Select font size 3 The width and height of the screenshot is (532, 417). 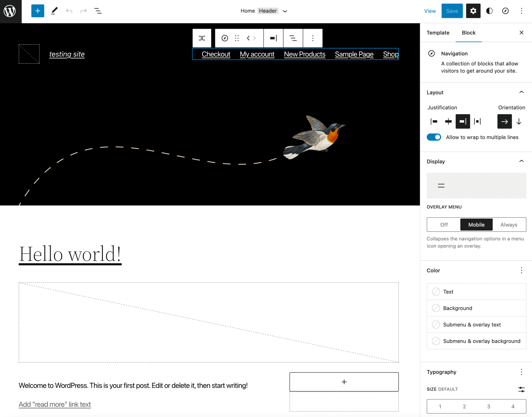pyautogui.click(x=489, y=406)
